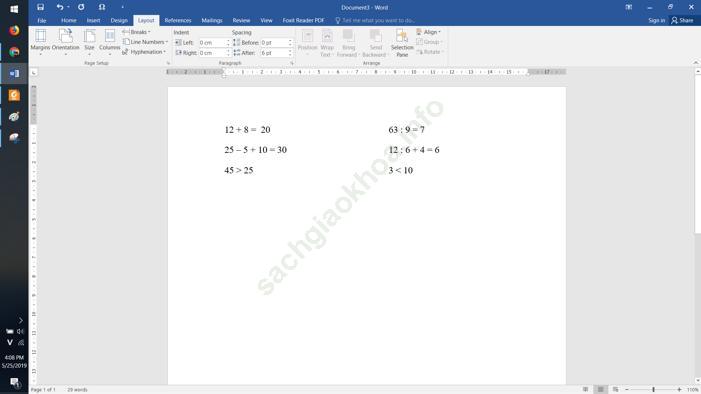Image resolution: width=701 pixels, height=394 pixels.
Task: Click the Spacing After spinner arrows
Action: coord(290,53)
